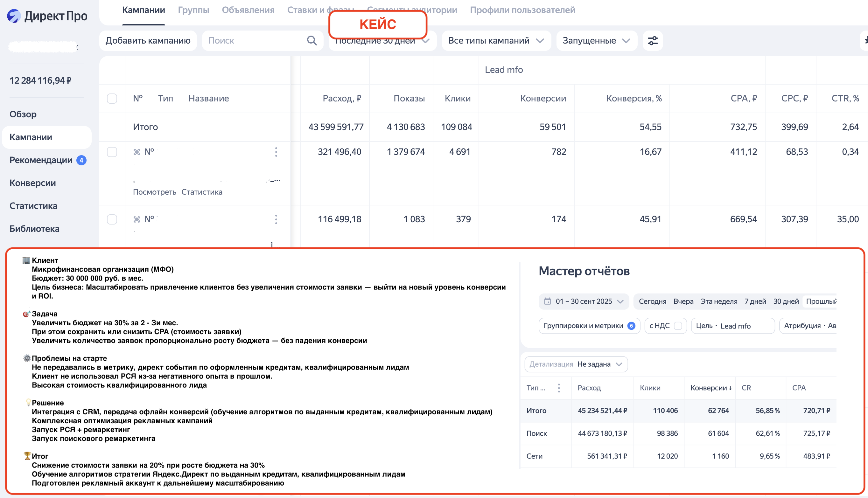Open three-dot menu of first campaign row

[x=276, y=152]
